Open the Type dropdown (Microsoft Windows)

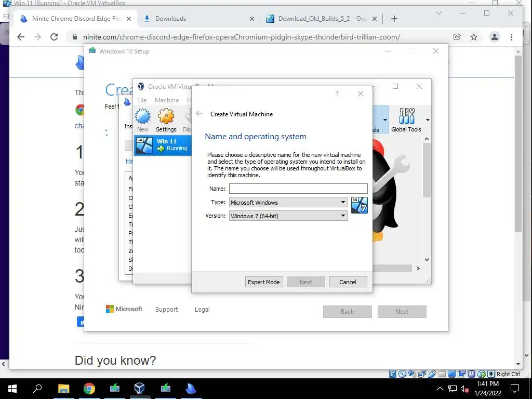(x=288, y=202)
